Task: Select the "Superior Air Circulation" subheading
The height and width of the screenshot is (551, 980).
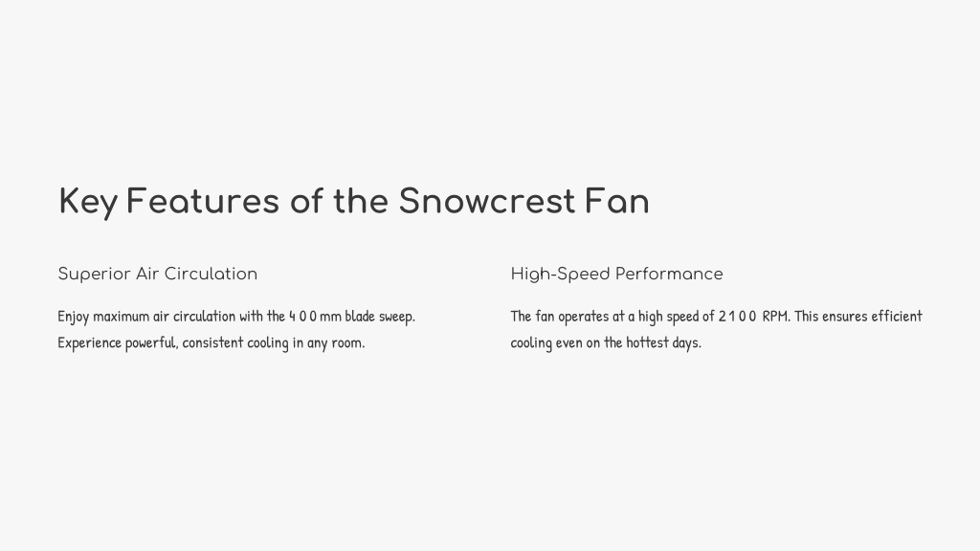Action: [x=158, y=274]
